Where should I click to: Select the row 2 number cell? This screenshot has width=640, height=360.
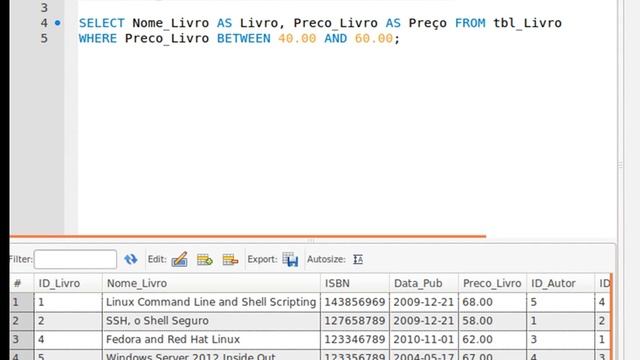point(22,321)
